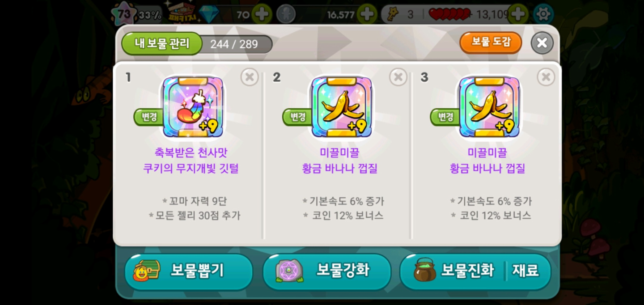Open the 보물 도감 treasure encyclopedia
Viewport: 644px width, 305px height.
click(x=491, y=43)
